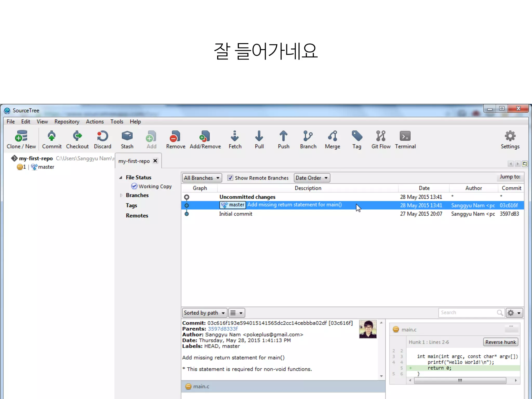Click tab scroll right arrow
This screenshot has height=399, width=532.
tap(517, 164)
